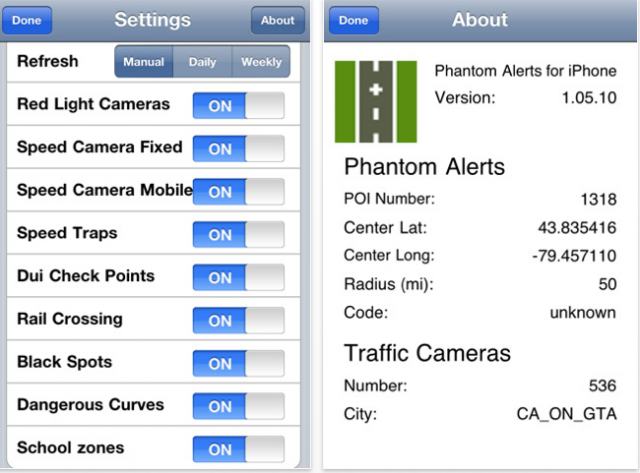Switch off Dui Check Points alerts
This screenshot has width=640, height=473.
(238, 277)
